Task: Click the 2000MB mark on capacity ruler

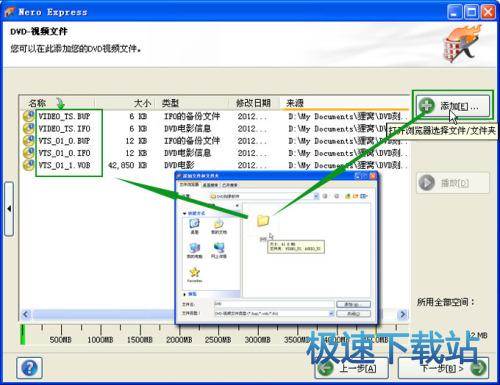Action: point(179,339)
